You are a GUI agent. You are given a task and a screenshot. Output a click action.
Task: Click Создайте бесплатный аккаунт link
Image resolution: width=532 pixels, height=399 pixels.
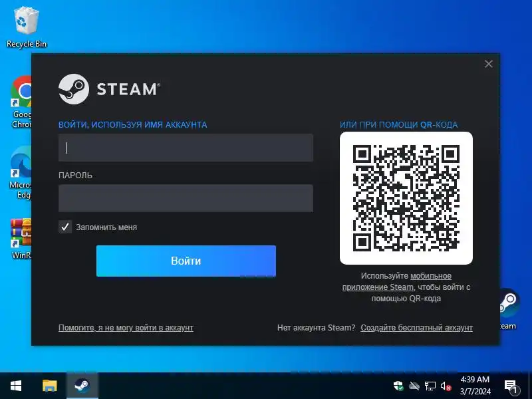[x=417, y=328]
